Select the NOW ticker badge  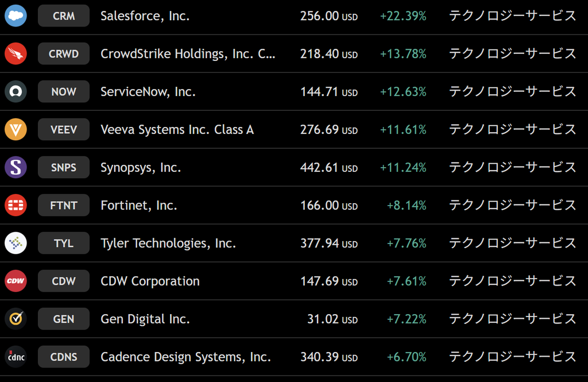(x=64, y=91)
